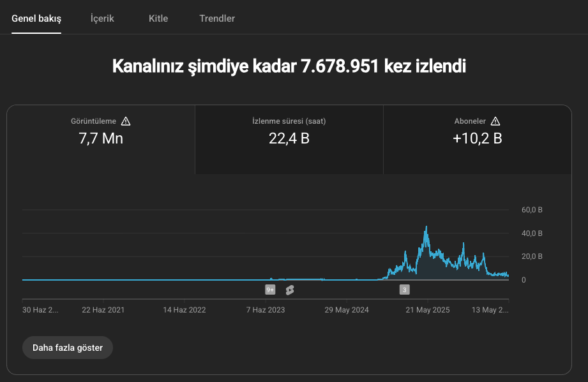Click the Daha fazla göster button
The image size is (588, 382).
point(68,348)
